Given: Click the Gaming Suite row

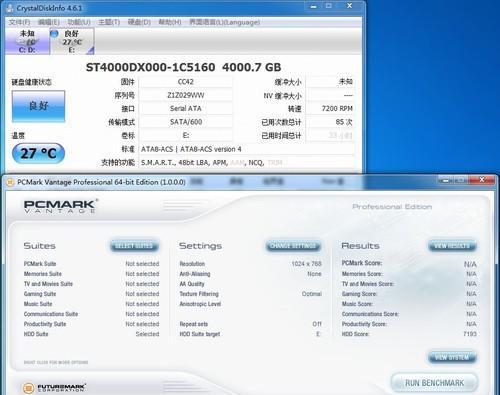Looking at the screenshot, I should tap(91, 294).
